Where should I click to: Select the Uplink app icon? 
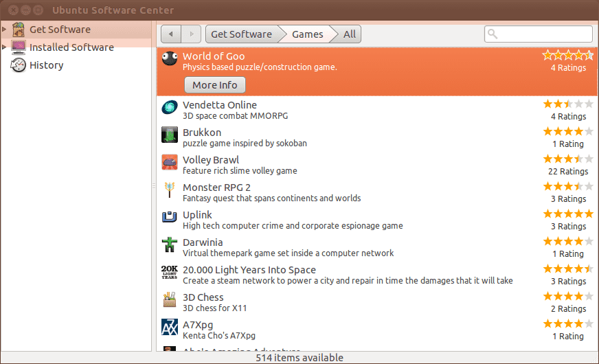click(170, 217)
